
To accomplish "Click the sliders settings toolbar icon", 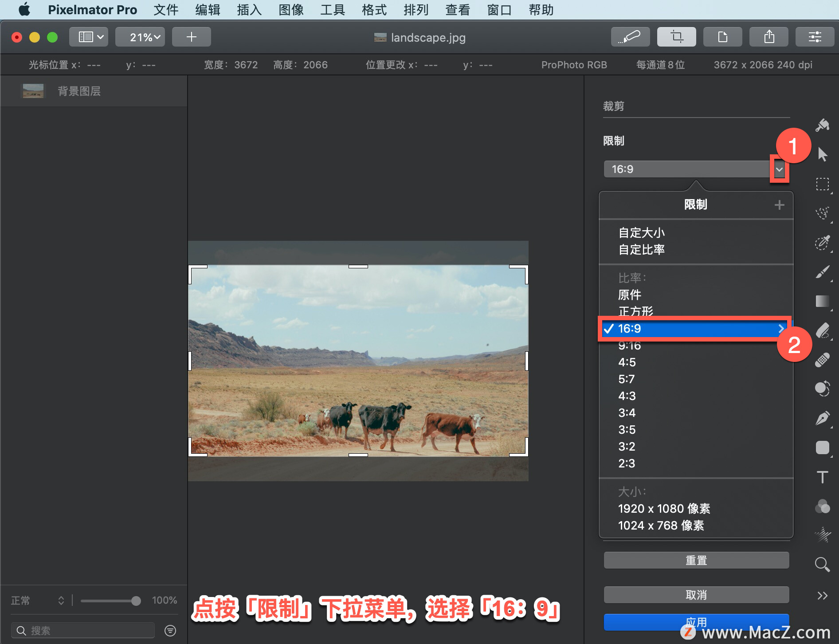I will coord(815,37).
